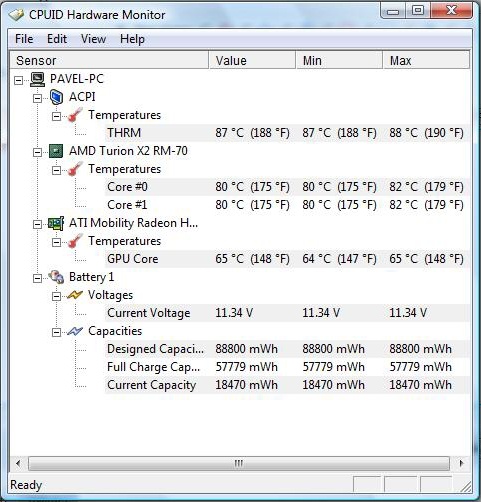Click the scroll left arrow
The image size is (481, 502).
(18, 463)
